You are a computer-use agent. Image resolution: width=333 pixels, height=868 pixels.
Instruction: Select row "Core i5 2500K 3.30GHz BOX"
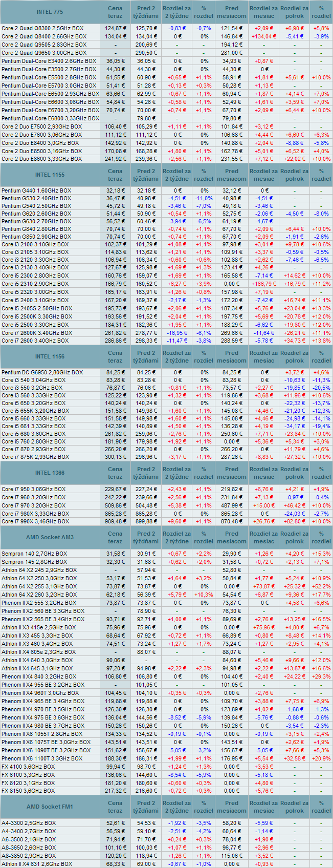coord(166,316)
